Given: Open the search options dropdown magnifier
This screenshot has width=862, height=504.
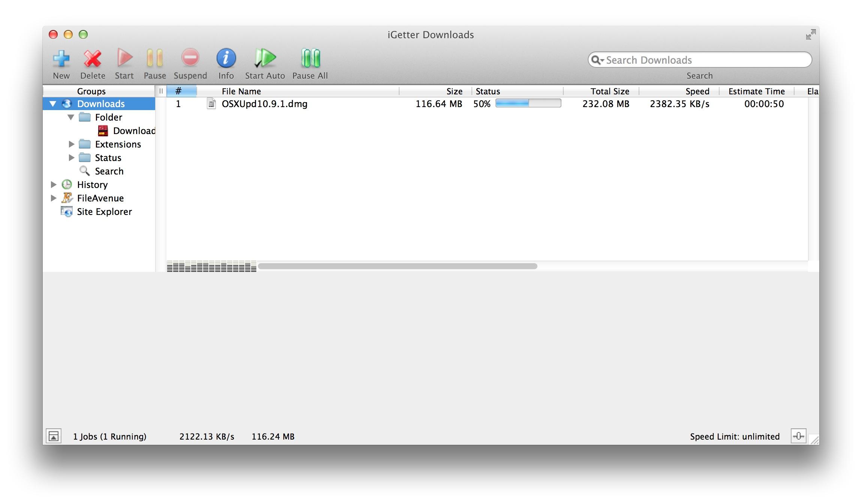Looking at the screenshot, I should [597, 60].
